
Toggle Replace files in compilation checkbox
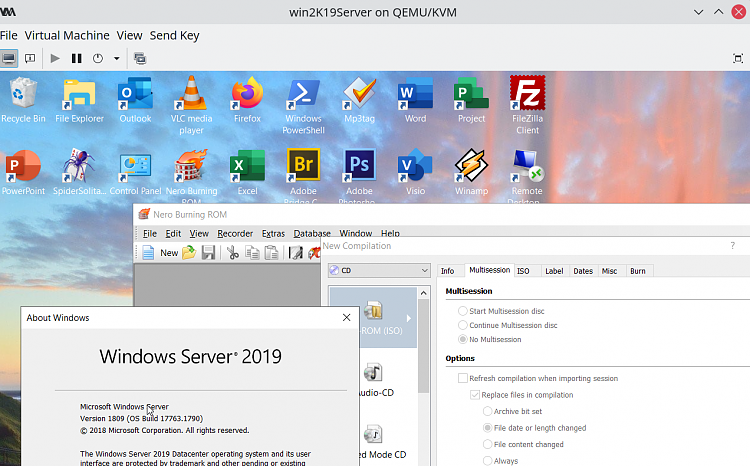(475, 395)
